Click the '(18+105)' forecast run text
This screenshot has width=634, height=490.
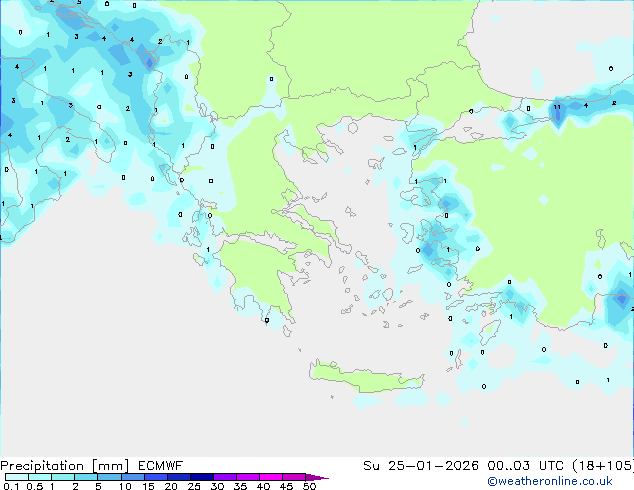click(603, 466)
